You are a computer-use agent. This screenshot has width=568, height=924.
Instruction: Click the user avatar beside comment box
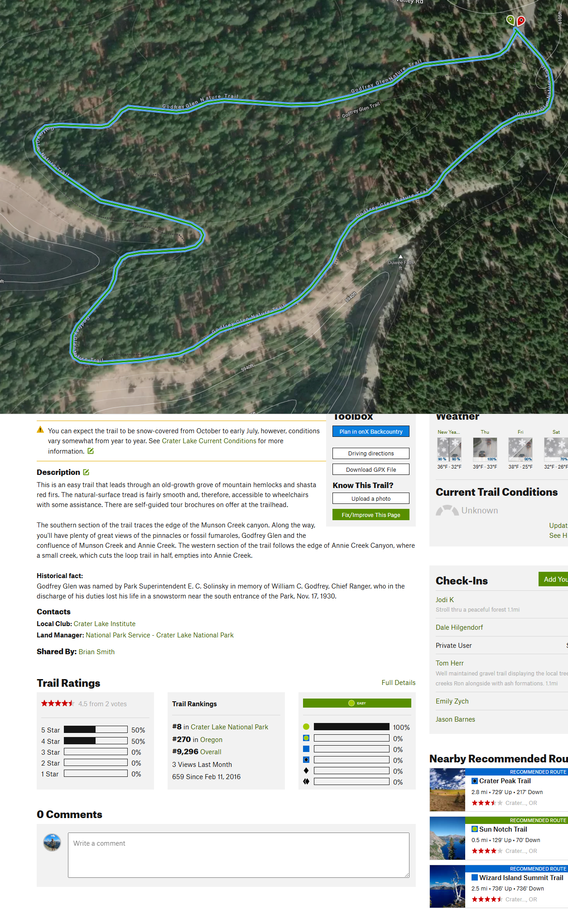(52, 843)
